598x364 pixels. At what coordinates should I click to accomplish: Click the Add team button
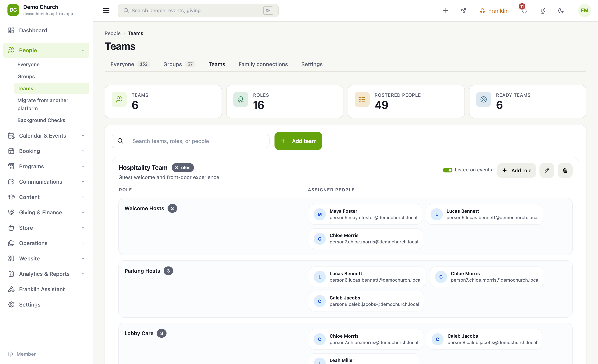[298, 141]
